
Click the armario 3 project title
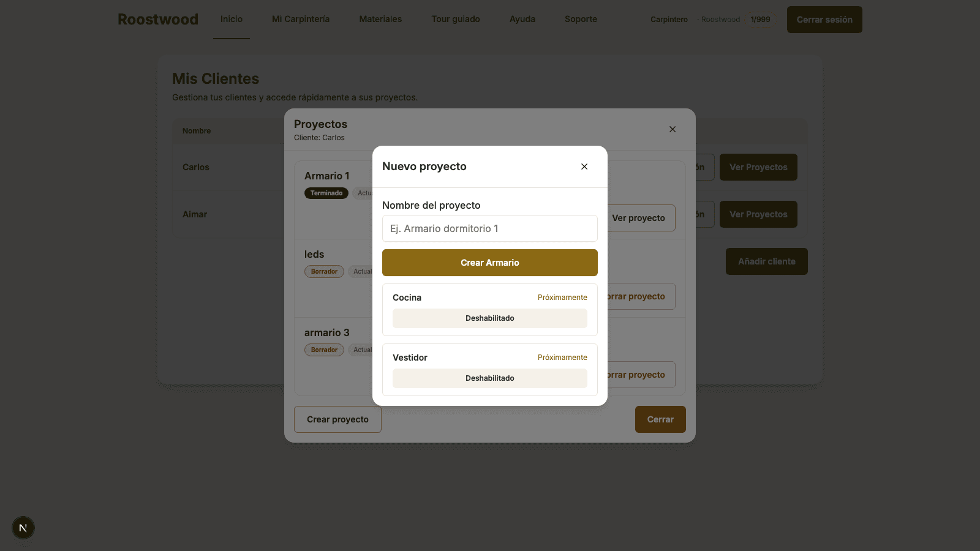pyautogui.click(x=327, y=332)
